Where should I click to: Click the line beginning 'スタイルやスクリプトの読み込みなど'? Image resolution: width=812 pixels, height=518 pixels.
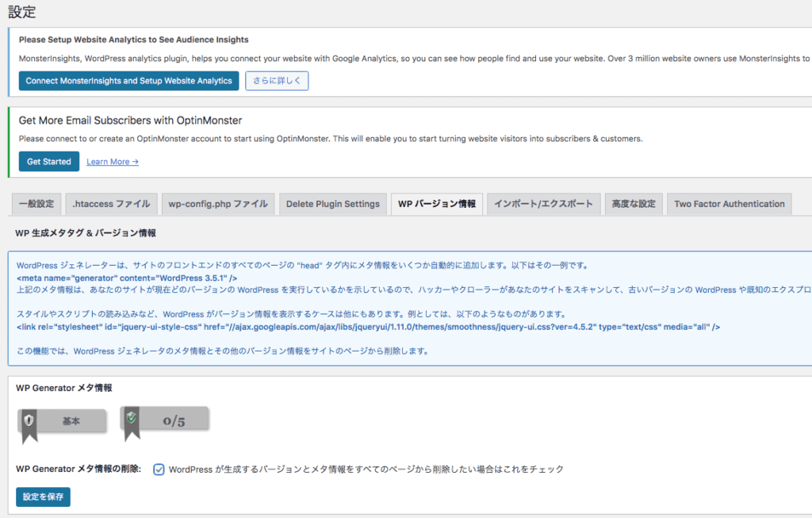pos(293,314)
